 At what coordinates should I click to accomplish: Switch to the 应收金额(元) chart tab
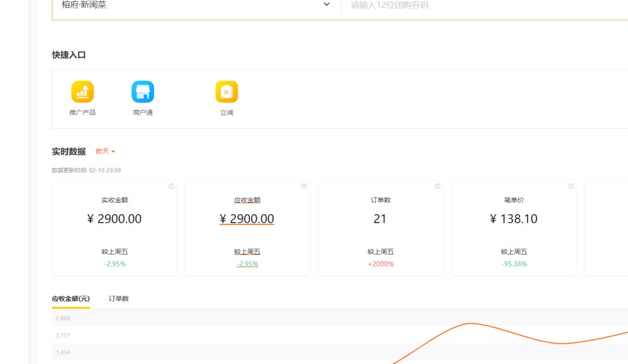[x=70, y=298]
